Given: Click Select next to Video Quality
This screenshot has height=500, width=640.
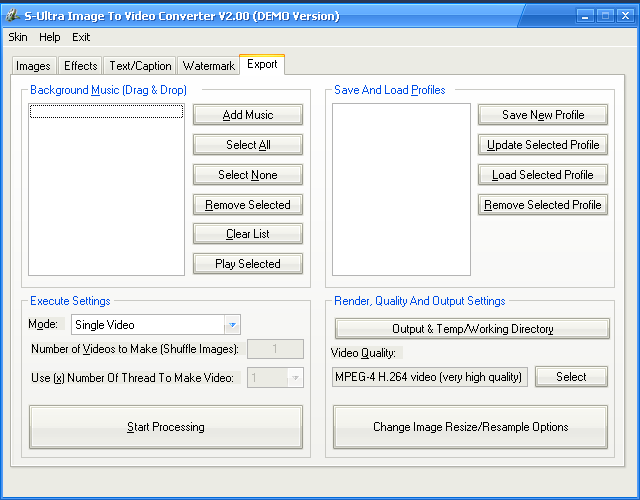Looking at the screenshot, I should click(x=571, y=377).
